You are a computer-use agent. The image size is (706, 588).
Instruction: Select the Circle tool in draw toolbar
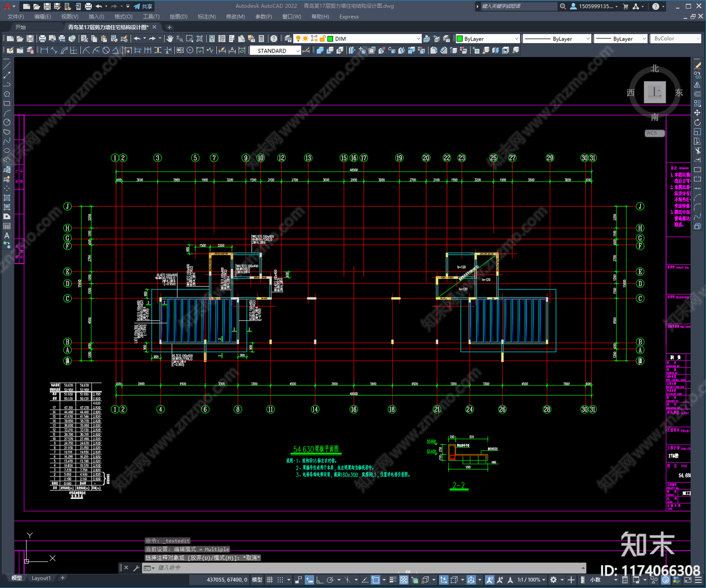(x=7, y=122)
